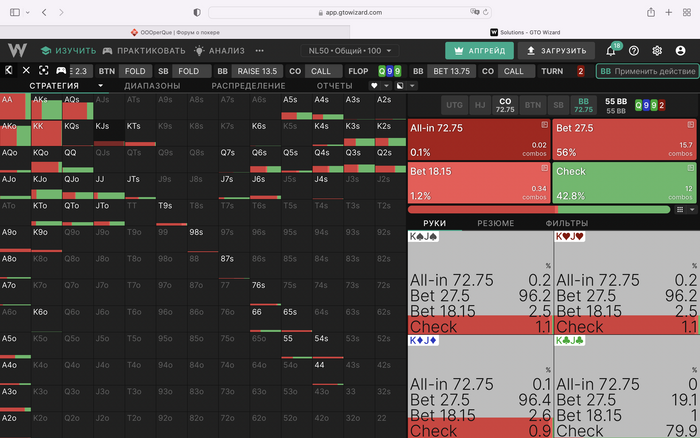Click the app.gtowizard.com address field
700x438 pixels.
(x=350, y=12)
